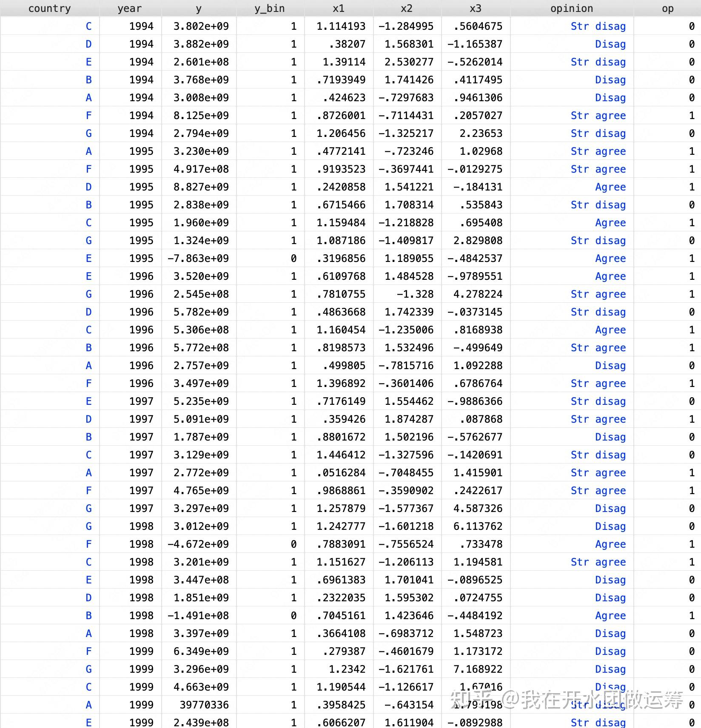Select the first Str disag value for country C
The width and height of the screenshot is (701, 728).
(598, 26)
